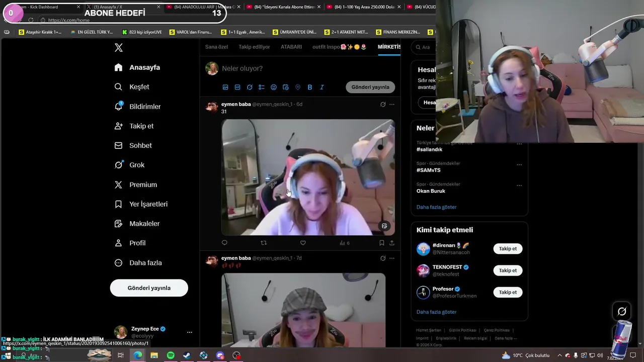Add a poll to the new post

[x=262, y=87]
